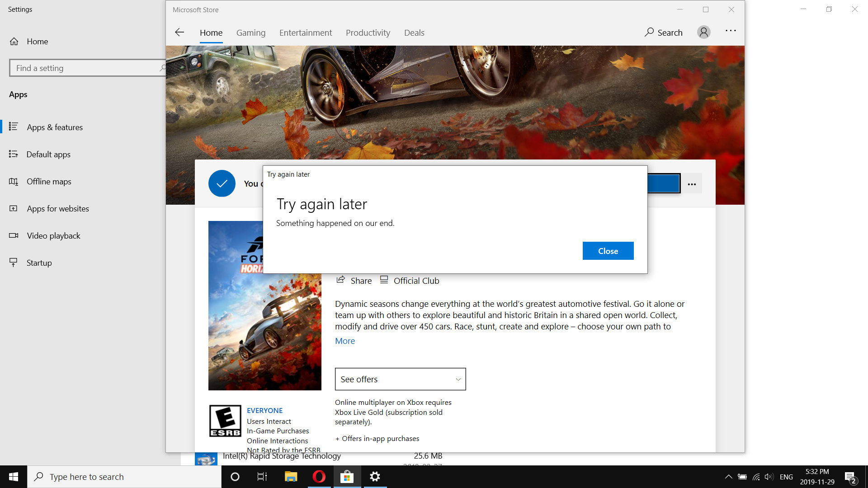Click the Microsoft Store taskbar icon
The height and width of the screenshot is (488, 868).
(347, 477)
